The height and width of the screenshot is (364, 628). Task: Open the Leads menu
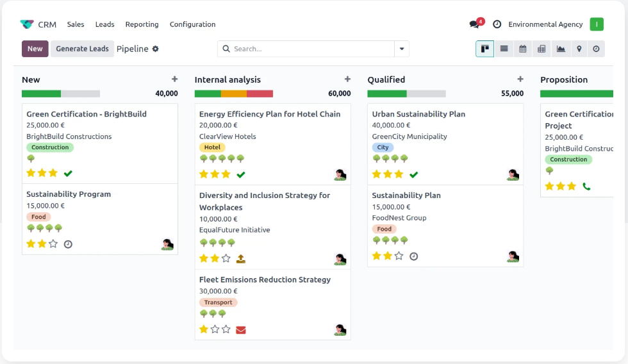click(105, 24)
